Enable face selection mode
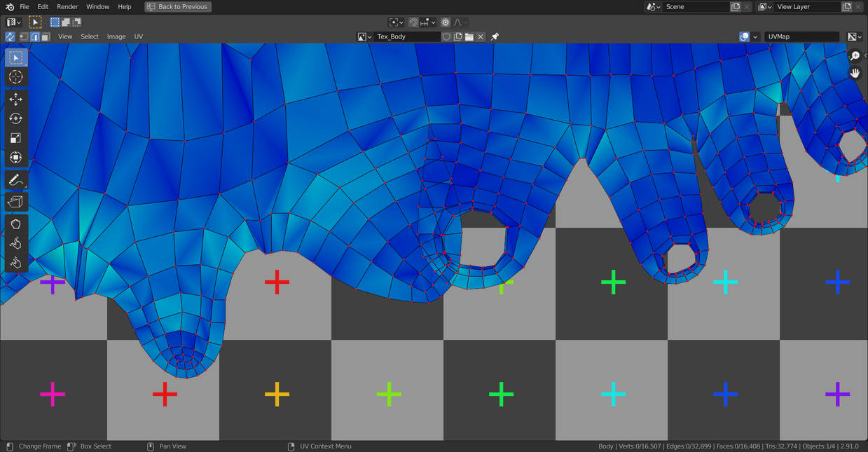This screenshot has width=868, height=452. (x=45, y=36)
